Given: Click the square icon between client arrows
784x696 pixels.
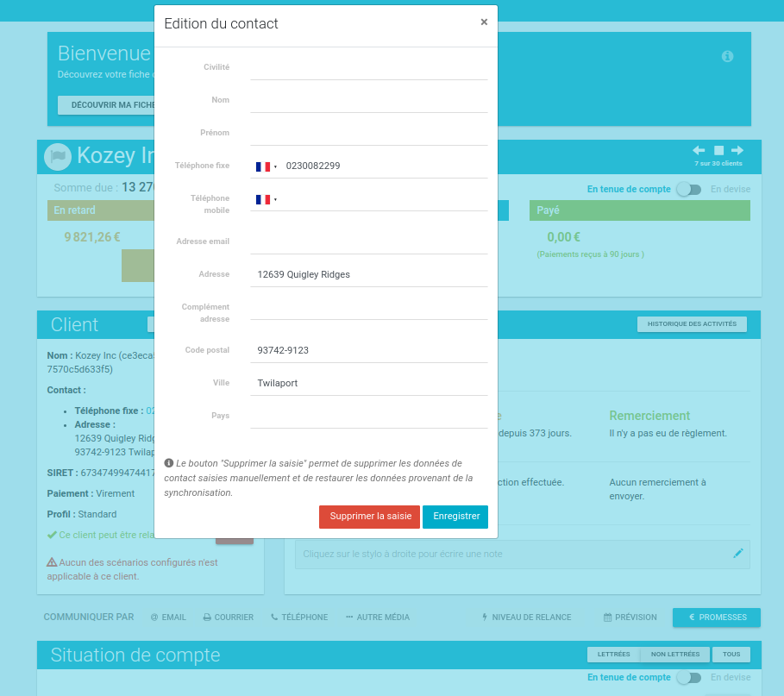Looking at the screenshot, I should point(718,150).
